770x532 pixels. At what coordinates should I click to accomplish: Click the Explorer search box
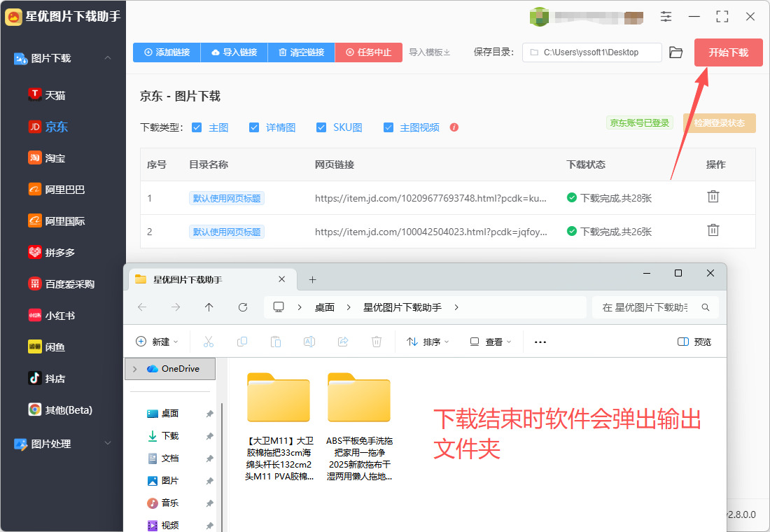coord(655,307)
